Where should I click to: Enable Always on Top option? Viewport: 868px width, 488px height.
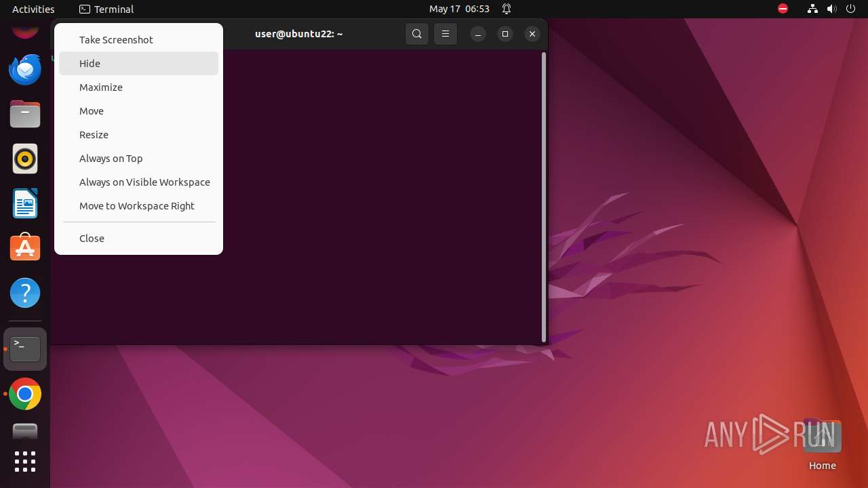[x=138, y=159]
